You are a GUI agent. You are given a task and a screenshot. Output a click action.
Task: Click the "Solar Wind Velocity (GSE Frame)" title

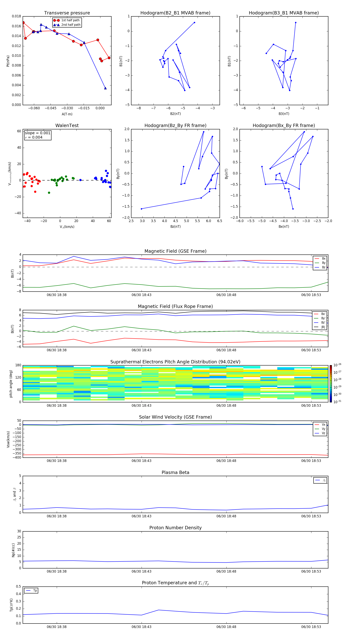(175, 417)
